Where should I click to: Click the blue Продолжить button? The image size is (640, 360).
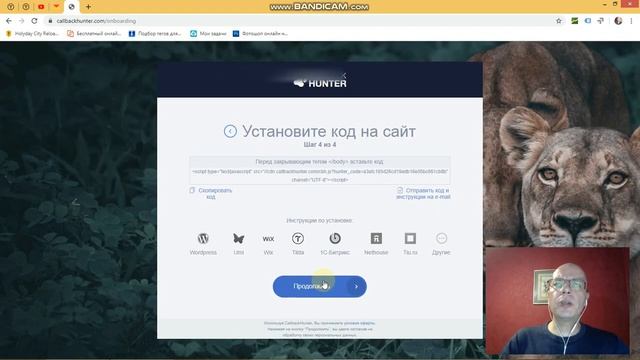[320, 287]
